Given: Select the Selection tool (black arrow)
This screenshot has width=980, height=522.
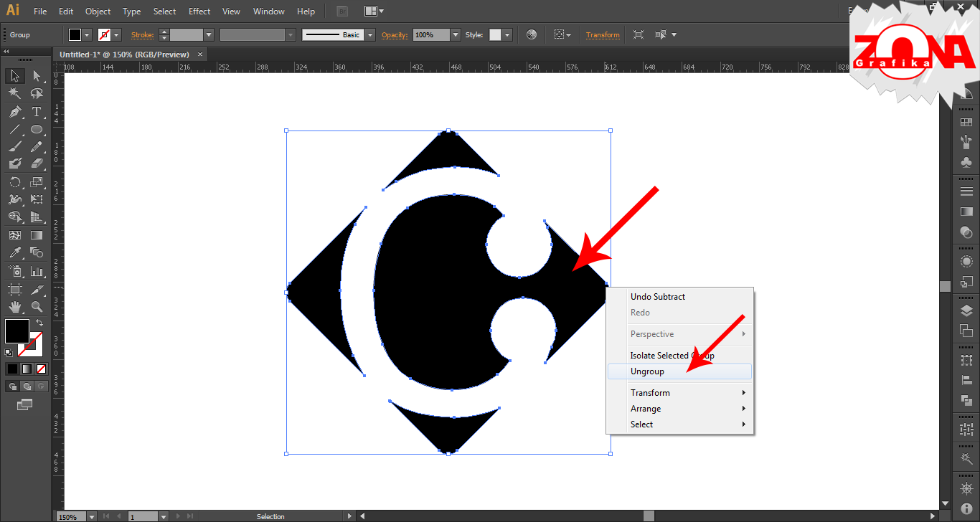Looking at the screenshot, I should pos(14,75).
